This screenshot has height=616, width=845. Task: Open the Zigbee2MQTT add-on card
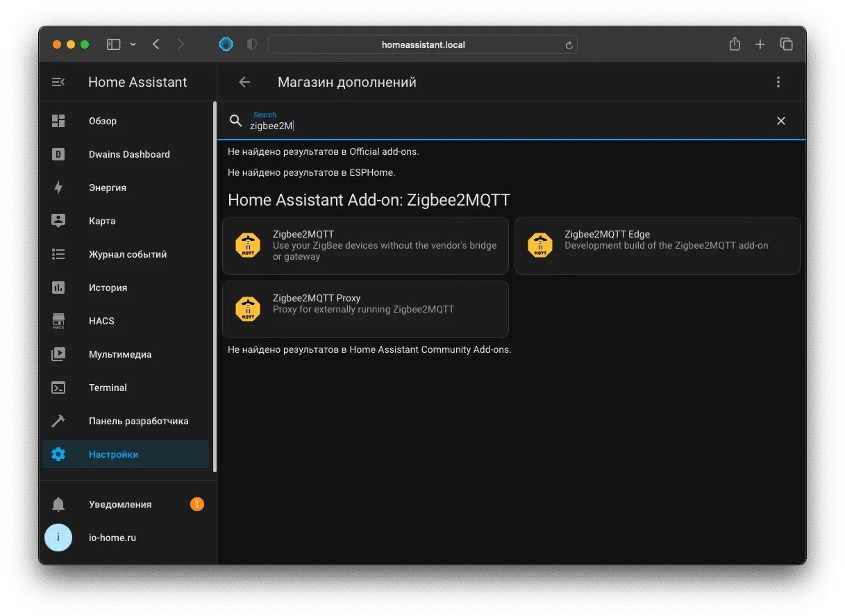click(x=365, y=246)
